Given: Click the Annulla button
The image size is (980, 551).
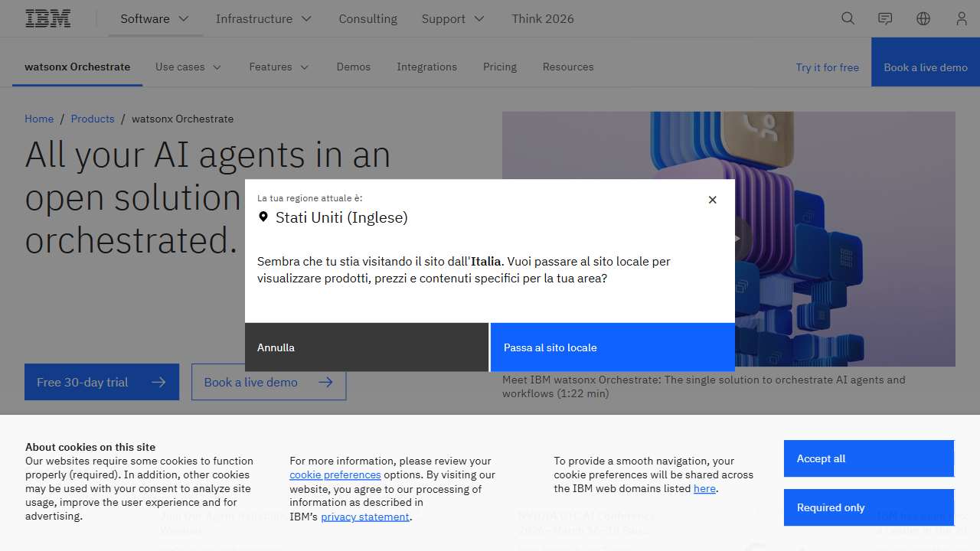Looking at the screenshot, I should pos(367,347).
